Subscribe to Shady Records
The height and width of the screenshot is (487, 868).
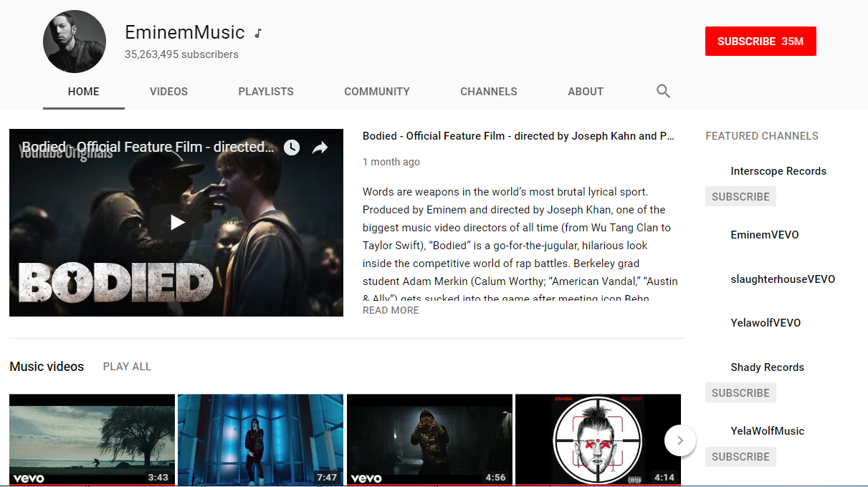[x=740, y=393]
